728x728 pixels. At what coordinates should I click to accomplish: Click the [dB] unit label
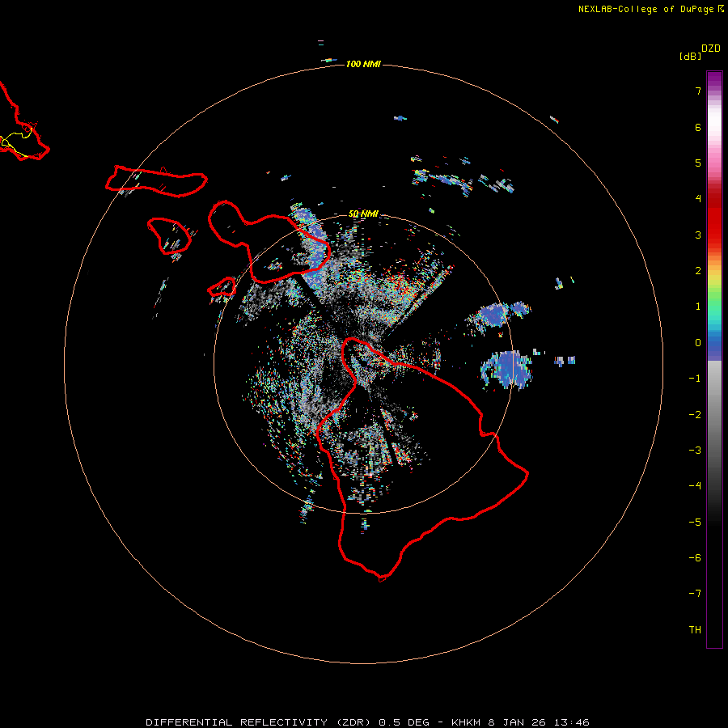pos(691,57)
